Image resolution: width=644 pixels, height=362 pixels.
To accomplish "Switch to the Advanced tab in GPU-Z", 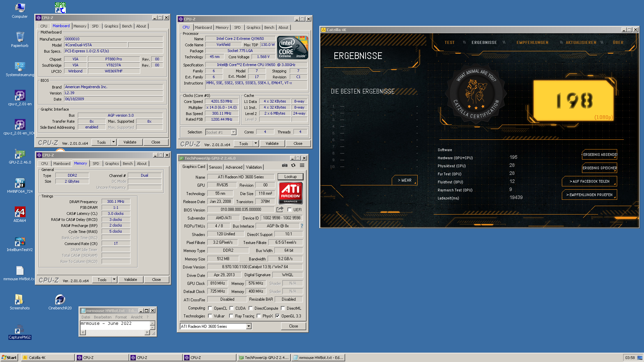I will point(234,167).
